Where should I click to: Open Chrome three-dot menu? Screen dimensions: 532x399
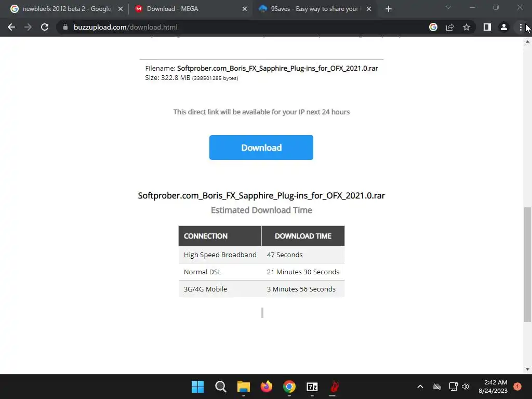click(x=521, y=27)
